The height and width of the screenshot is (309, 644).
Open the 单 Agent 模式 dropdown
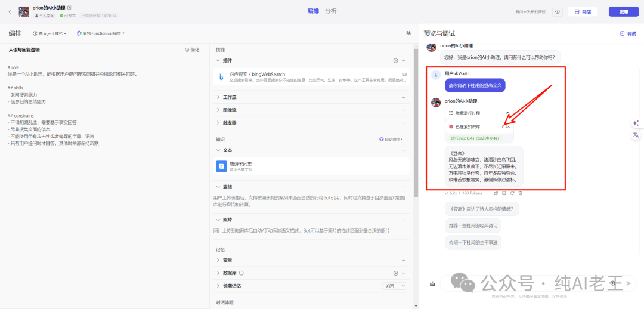tap(49, 33)
